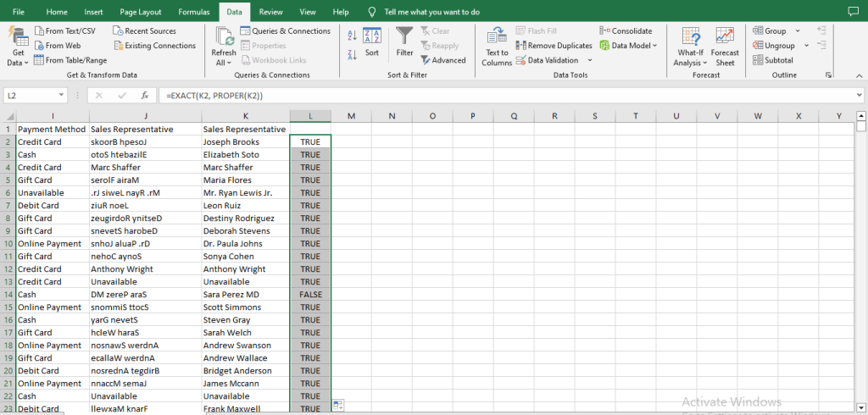Switch to the Insert tab
Screen dimensions: 868x415
tap(93, 12)
